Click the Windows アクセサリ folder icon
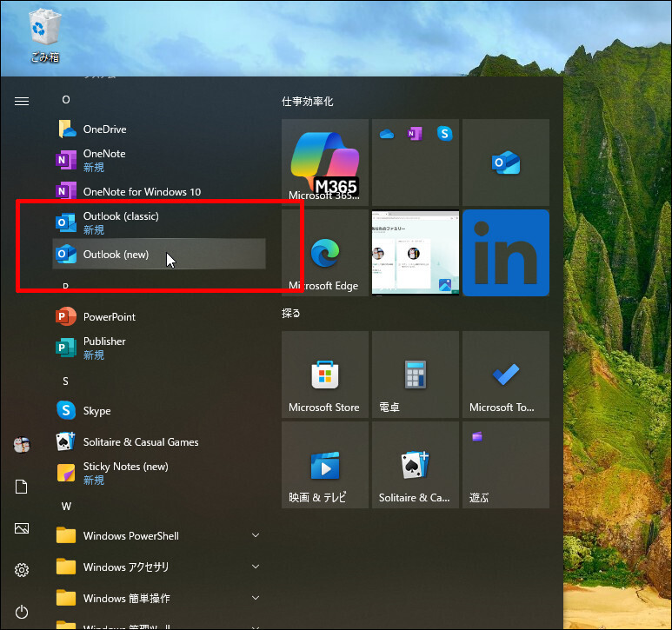Screen dimensions: 672x630 click(x=66, y=567)
